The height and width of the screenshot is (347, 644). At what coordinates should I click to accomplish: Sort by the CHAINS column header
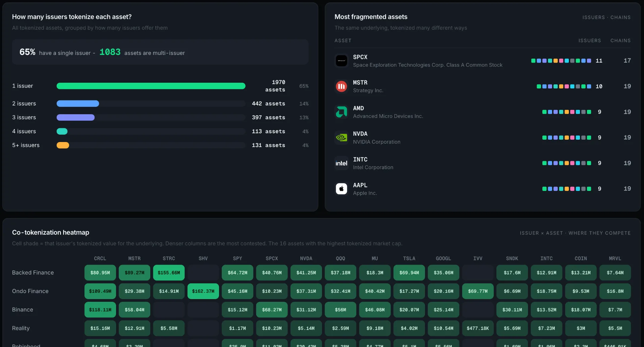620,41
